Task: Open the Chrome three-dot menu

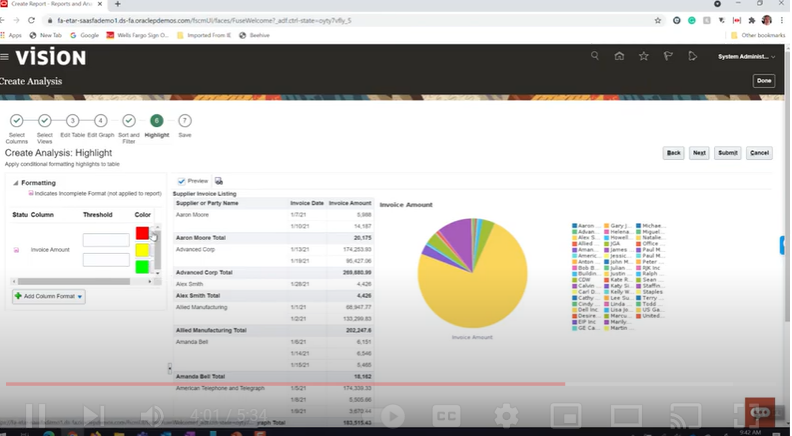Action: click(782, 20)
